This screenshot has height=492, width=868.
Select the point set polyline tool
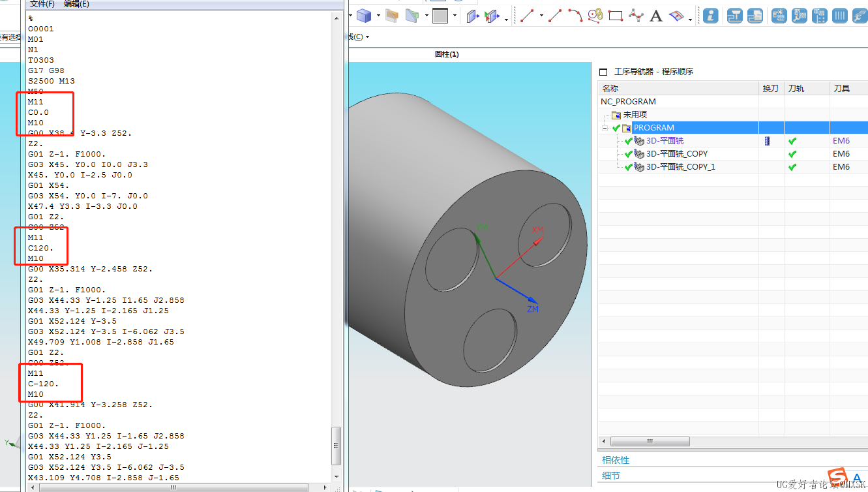(636, 15)
